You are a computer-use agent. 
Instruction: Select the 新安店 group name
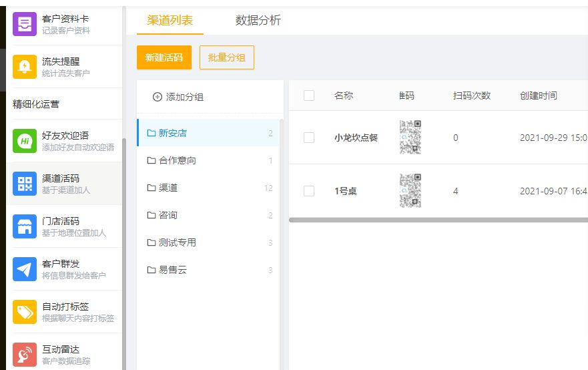coord(172,133)
